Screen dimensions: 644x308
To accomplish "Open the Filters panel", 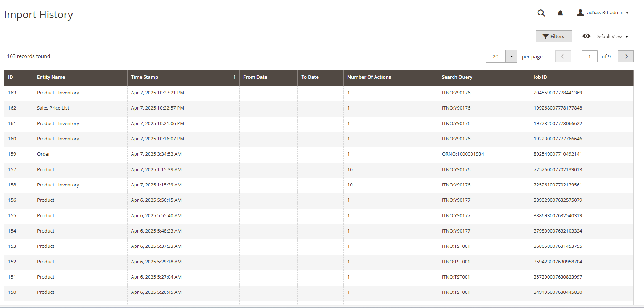I will [x=554, y=36].
